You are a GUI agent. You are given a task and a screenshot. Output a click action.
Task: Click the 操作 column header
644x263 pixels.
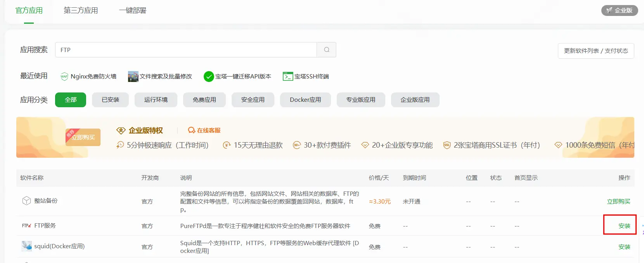[x=624, y=178]
